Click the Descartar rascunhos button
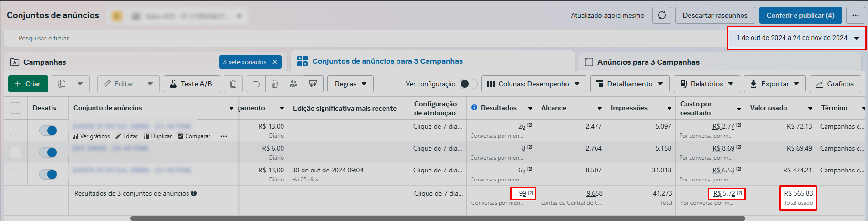Image resolution: width=868 pixels, height=221 pixels. pos(715,15)
